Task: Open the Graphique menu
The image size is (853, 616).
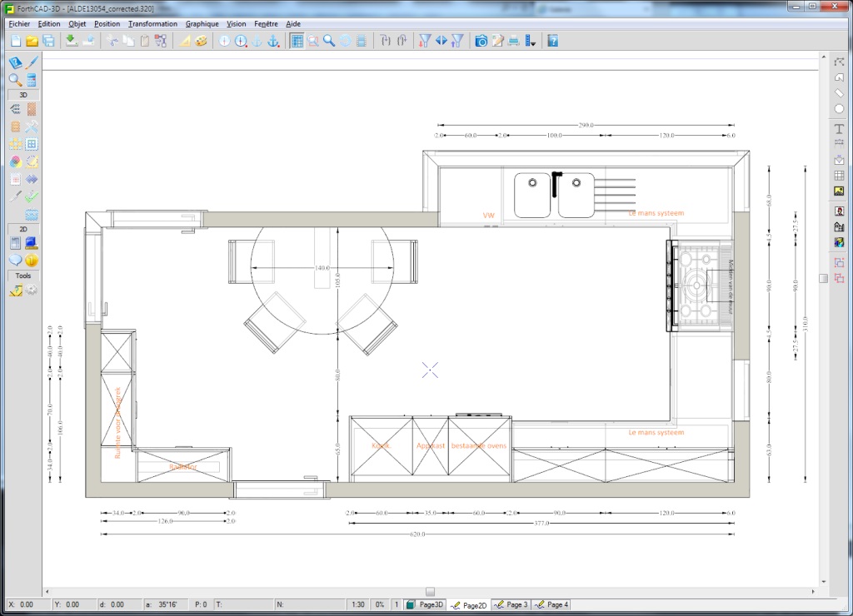Action: tap(202, 24)
